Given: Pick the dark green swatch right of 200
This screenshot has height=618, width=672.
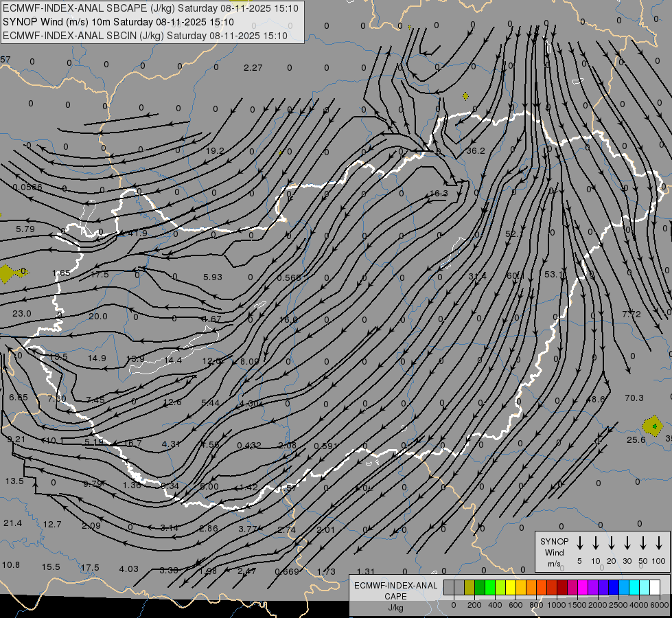Looking at the screenshot, I should [480, 588].
